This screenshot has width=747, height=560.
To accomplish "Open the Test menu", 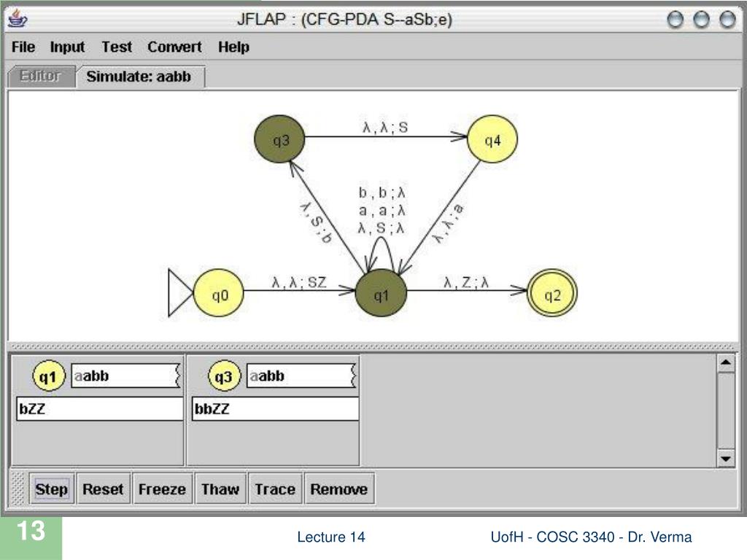I will [x=117, y=47].
